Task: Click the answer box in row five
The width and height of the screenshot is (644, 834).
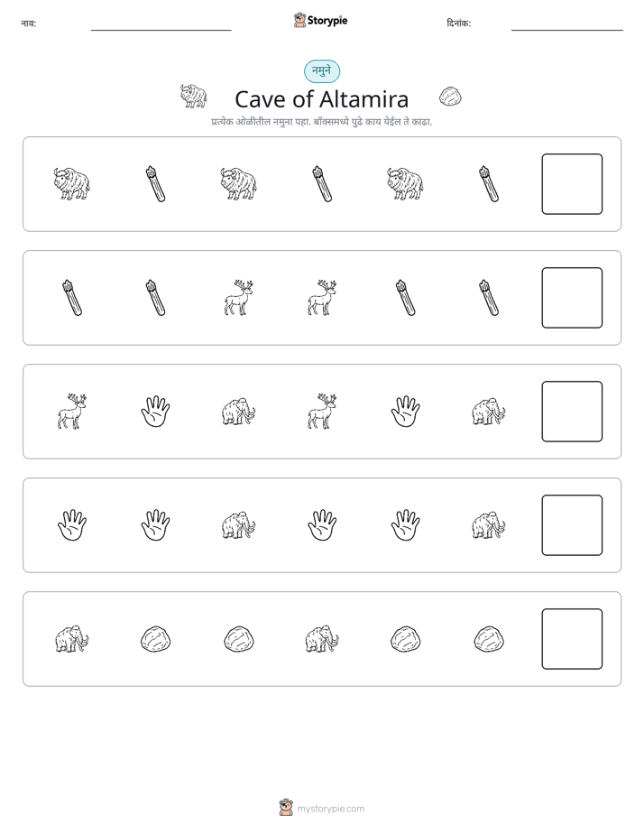Action: (572, 639)
